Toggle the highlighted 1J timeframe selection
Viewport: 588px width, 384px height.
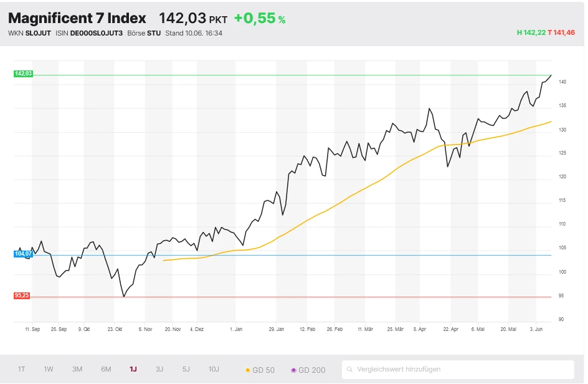pyautogui.click(x=133, y=369)
